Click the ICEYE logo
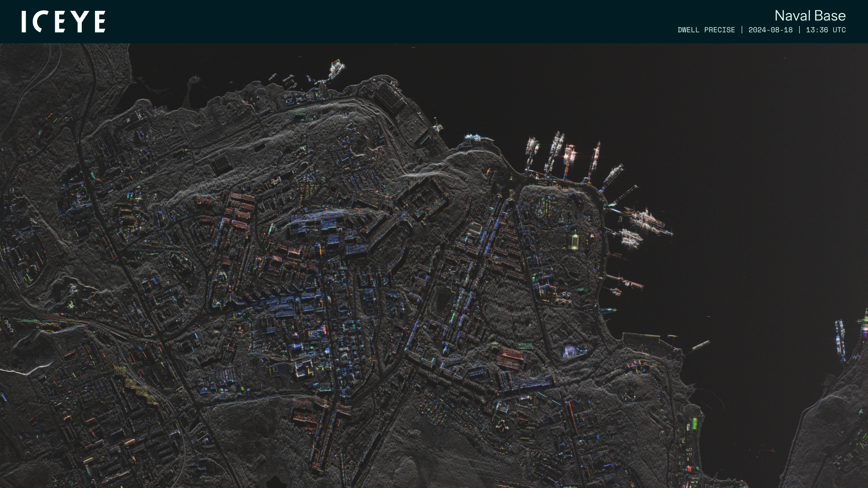The image size is (868, 488). coord(63,22)
